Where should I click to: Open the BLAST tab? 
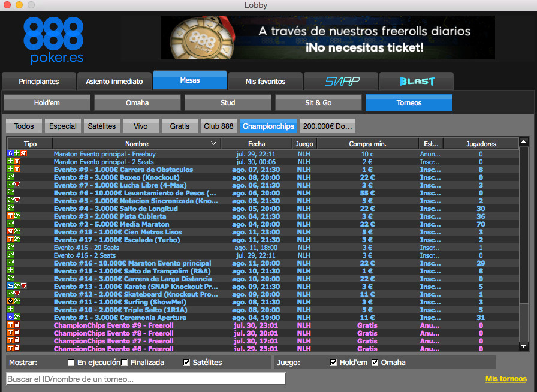[417, 81]
